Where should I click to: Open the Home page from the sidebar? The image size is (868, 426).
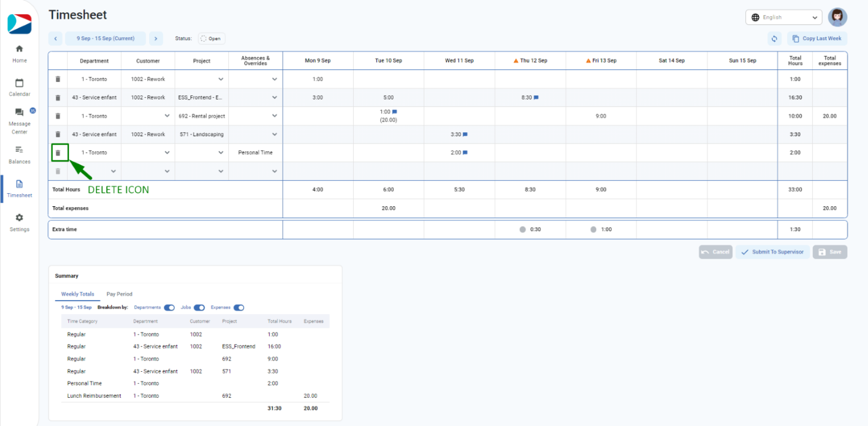point(19,54)
